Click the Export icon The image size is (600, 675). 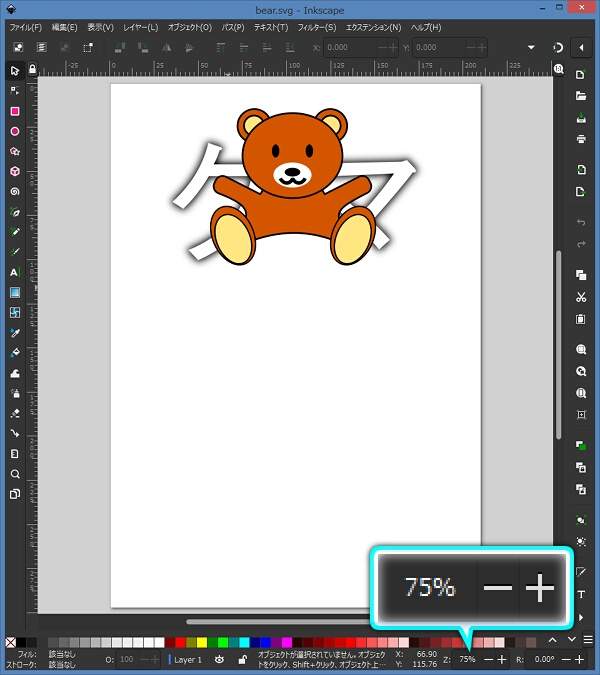(581, 192)
